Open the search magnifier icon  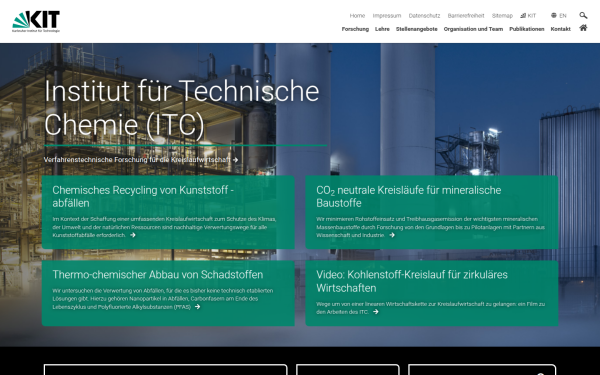coord(583,15)
